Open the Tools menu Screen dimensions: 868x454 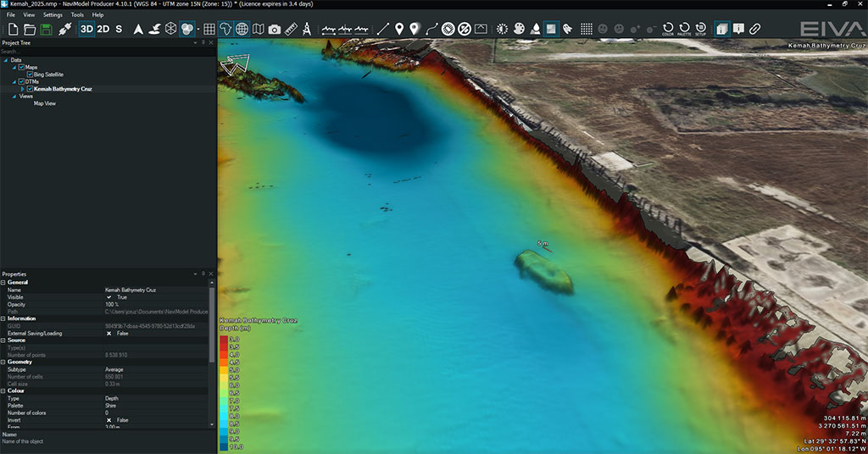(77, 14)
